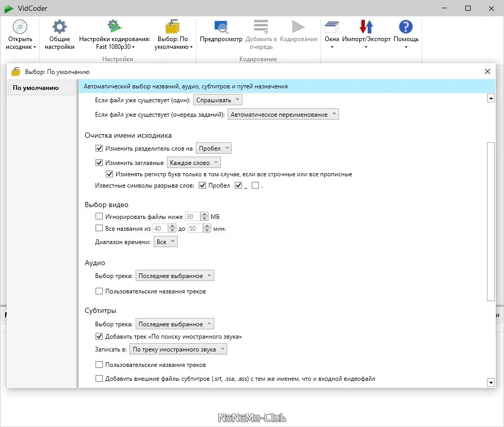Close the picker dialog
504x427 pixels.
[x=487, y=71]
